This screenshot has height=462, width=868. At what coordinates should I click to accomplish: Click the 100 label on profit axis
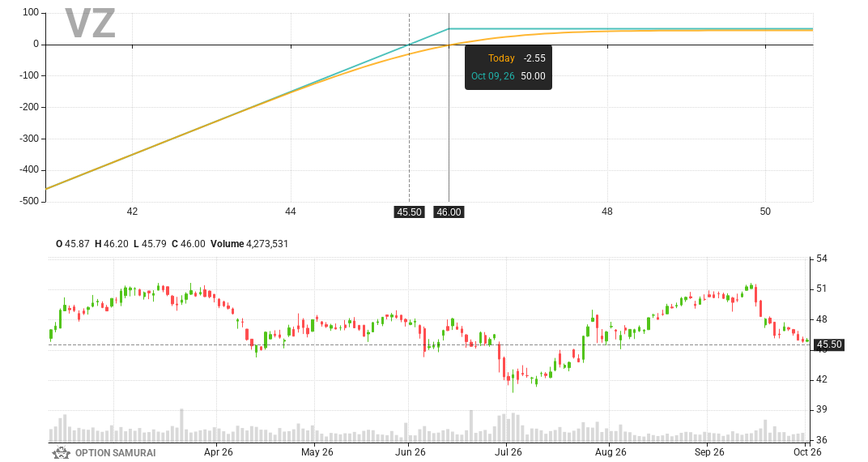pos(31,12)
